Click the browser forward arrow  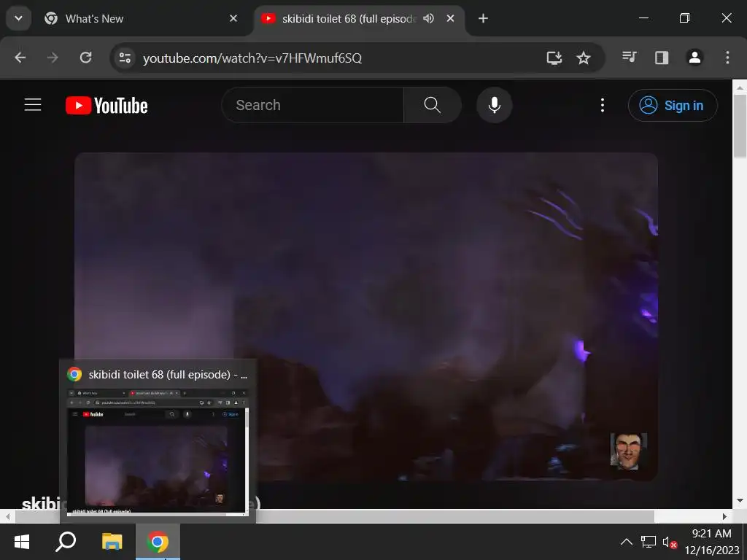[x=53, y=58]
